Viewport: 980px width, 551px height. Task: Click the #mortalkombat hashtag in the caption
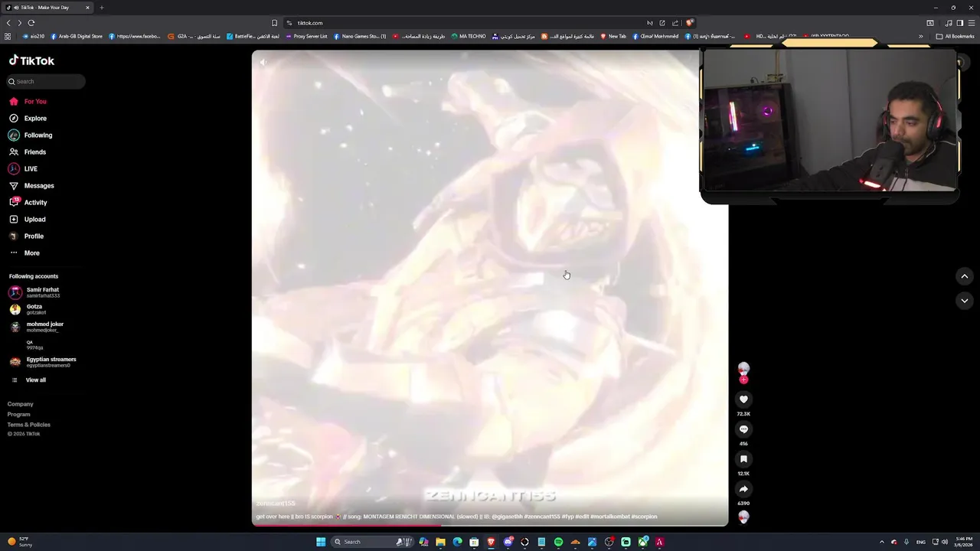609,517
